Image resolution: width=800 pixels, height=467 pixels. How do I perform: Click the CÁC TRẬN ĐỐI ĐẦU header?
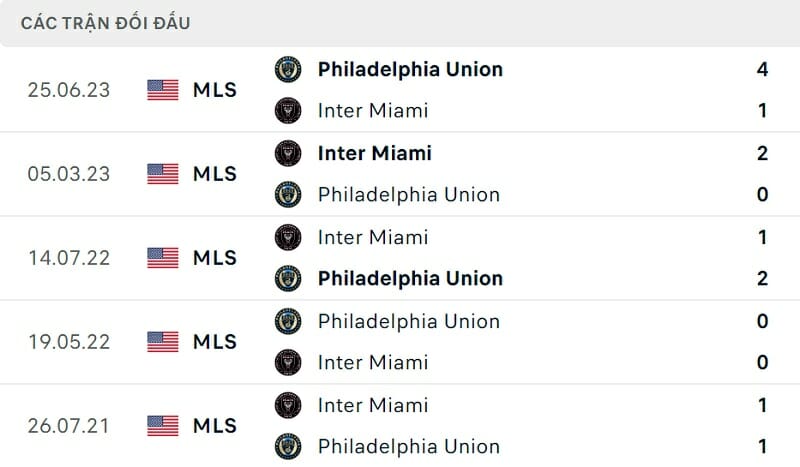click(105, 23)
